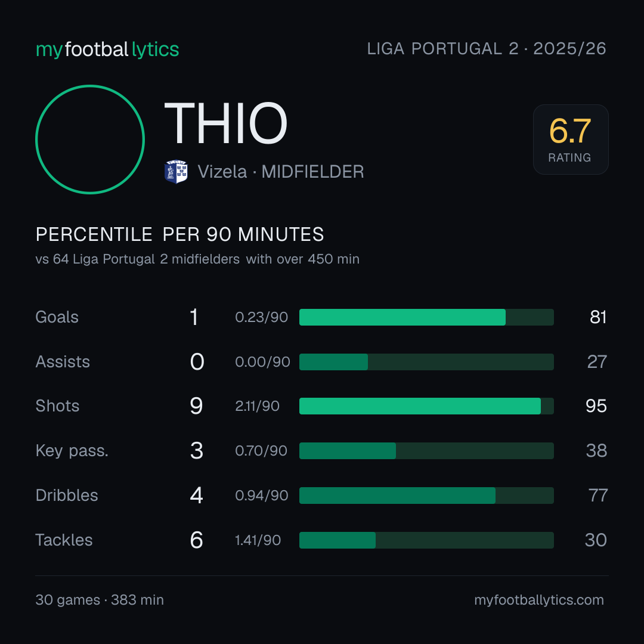
Task: Click the Dribbles percentile bar
Action: pyautogui.click(x=426, y=496)
